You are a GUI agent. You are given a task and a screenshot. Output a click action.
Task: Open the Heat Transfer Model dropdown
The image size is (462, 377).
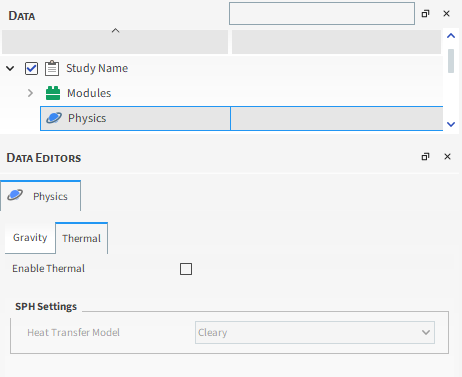click(x=315, y=332)
